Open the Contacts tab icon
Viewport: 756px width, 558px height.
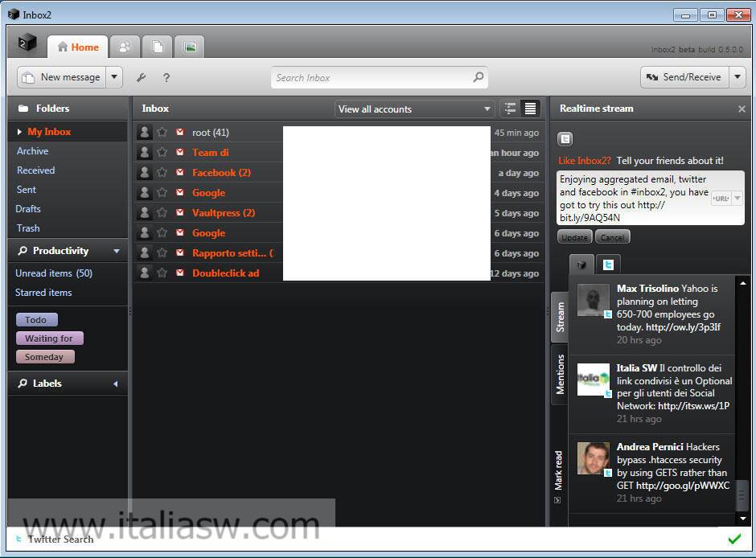pos(125,47)
